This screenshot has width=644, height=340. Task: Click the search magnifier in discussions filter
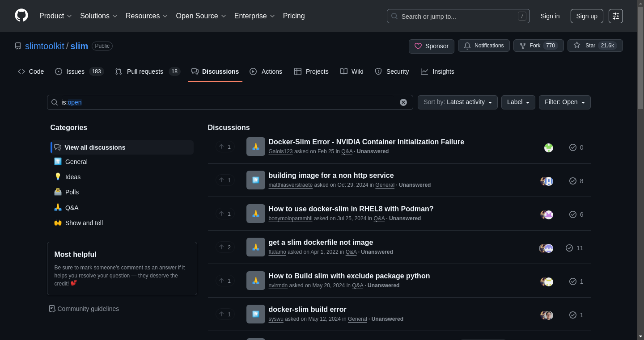pyautogui.click(x=55, y=102)
